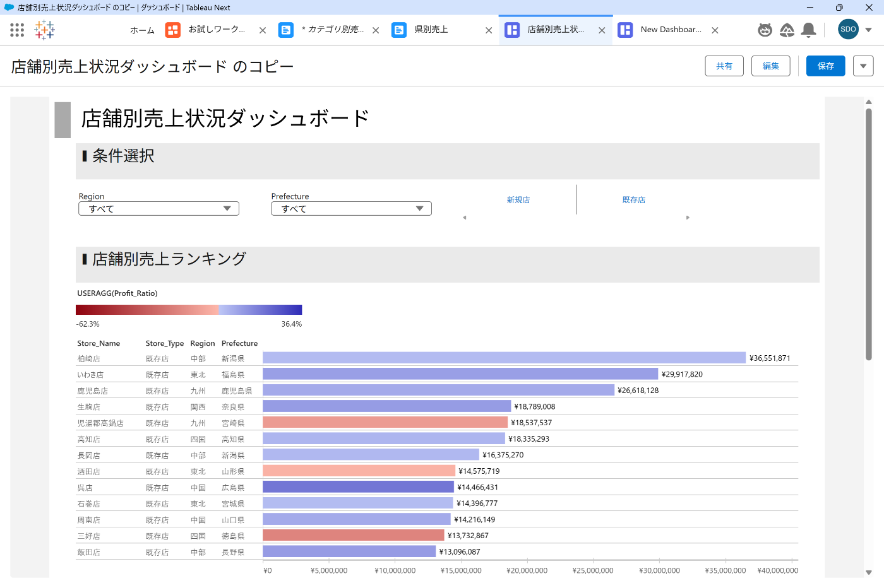Viewport: 884px width, 588px height.
Task: Click the 飯田店 store name
Action: (x=88, y=552)
